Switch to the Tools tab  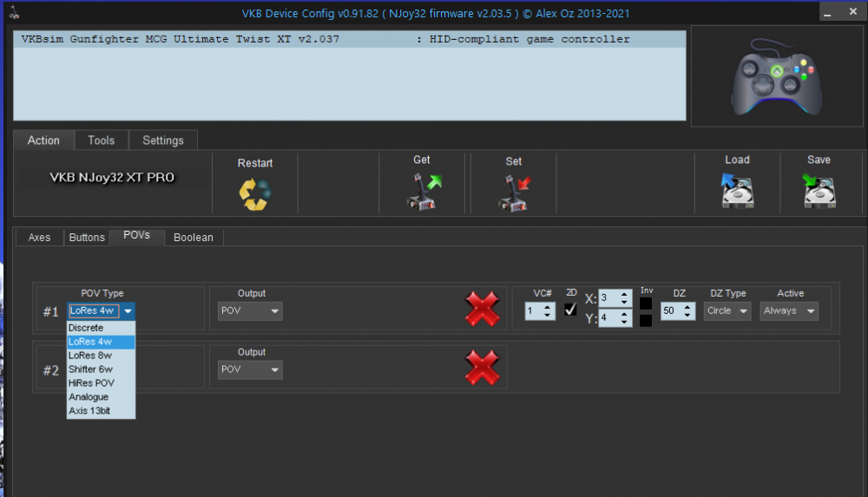coord(102,141)
